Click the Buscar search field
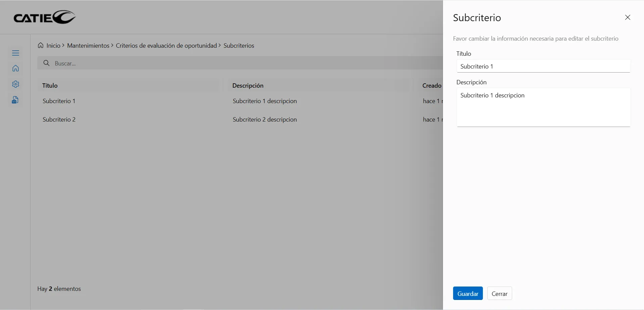 [235, 63]
